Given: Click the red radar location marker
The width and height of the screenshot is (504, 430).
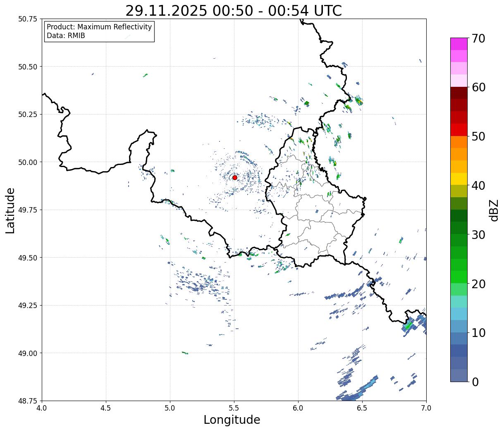Looking at the screenshot, I should click(234, 177).
